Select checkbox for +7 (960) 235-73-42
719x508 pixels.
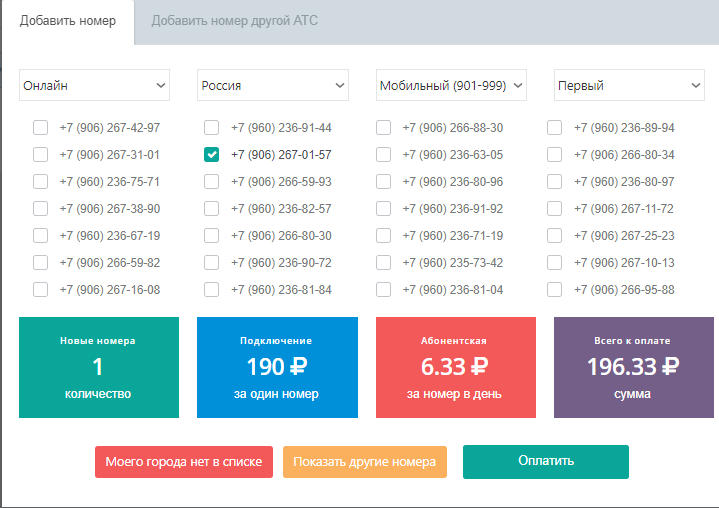pyautogui.click(x=383, y=263)
